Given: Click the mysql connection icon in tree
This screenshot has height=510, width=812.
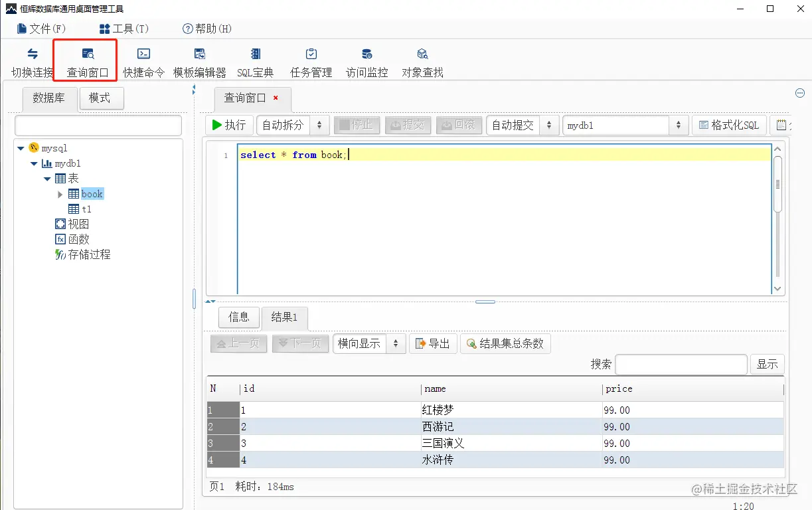Looking at the screenshot, I should pos(33,147).
